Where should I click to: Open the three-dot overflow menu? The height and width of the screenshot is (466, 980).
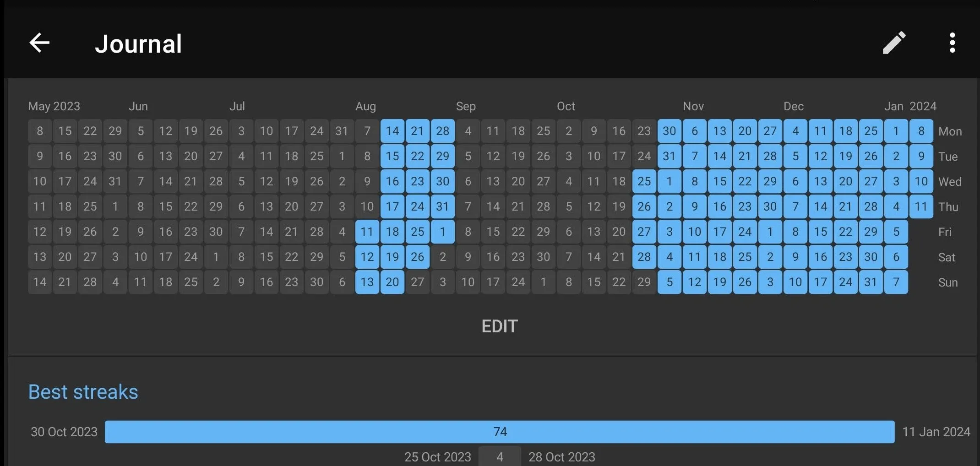[952, 43]
